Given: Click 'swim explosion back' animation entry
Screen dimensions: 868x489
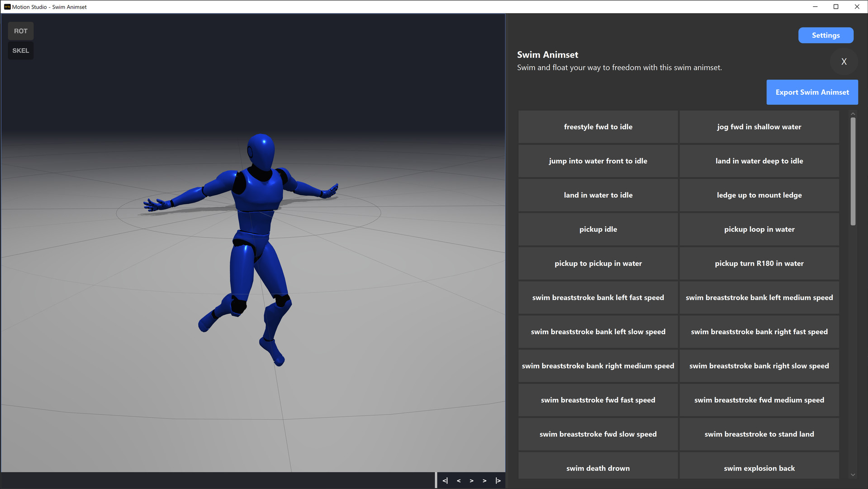Looking at the screenshot, I should [x=759, y=468].
